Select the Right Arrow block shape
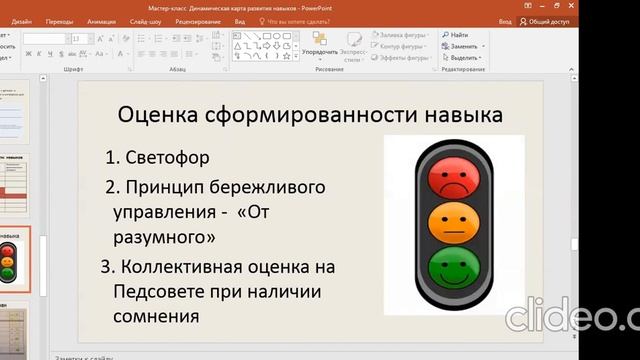 [267, 46]
